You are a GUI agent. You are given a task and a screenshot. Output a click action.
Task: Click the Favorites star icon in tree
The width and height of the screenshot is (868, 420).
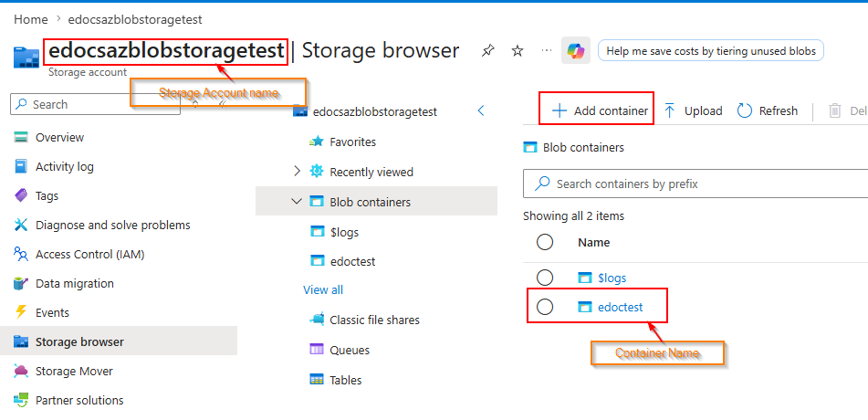click(x=316, y=142)
